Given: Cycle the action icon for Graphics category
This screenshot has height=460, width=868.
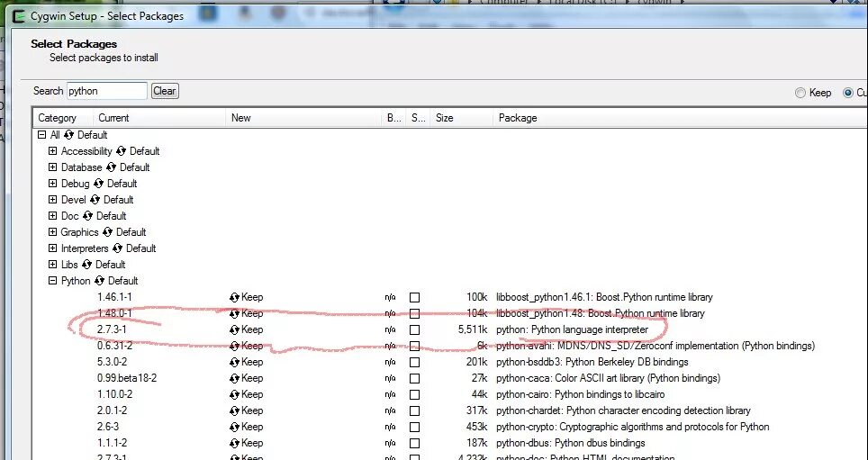Looking at the screenshot, I should 107,232.
